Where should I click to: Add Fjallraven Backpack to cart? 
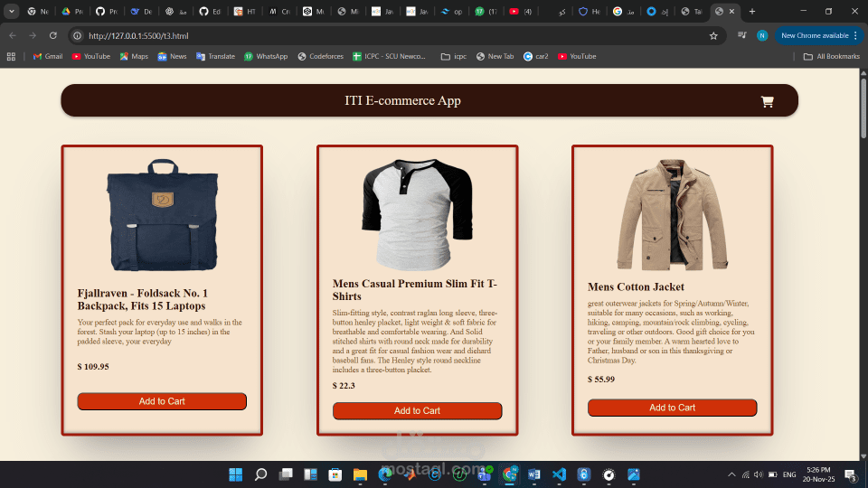162,401
